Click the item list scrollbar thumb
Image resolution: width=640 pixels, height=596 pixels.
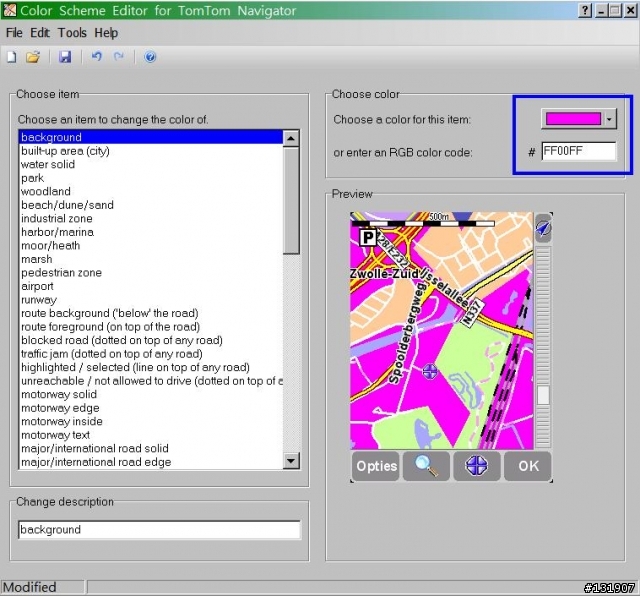click(291, 200)
